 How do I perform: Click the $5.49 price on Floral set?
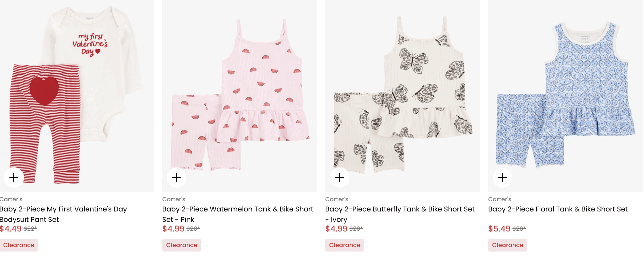(x=499, y=229)
